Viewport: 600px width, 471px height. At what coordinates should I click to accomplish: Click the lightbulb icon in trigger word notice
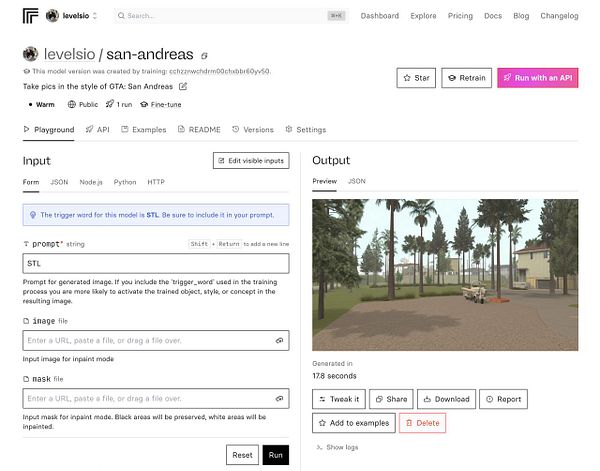pyautogui.click(x=33, y=215)
